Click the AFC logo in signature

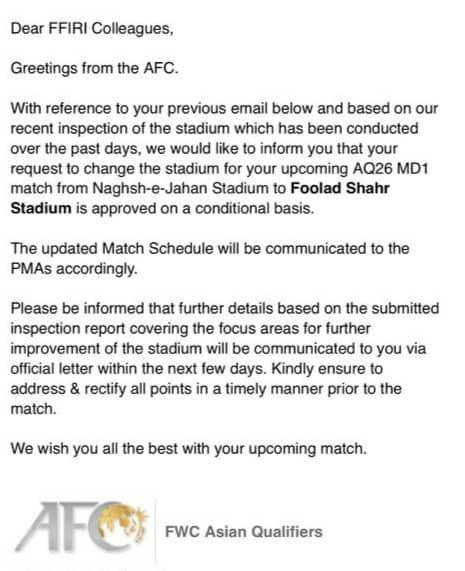82,527
